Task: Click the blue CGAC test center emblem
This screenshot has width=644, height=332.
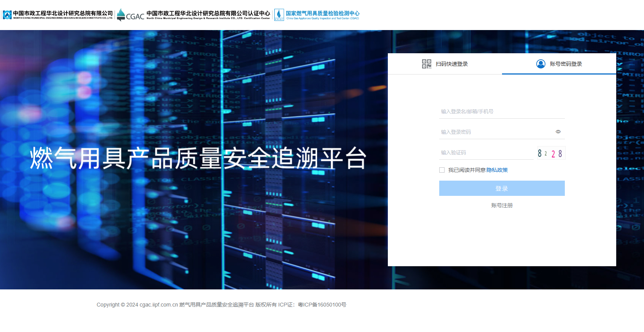Action: click(279, 15)
